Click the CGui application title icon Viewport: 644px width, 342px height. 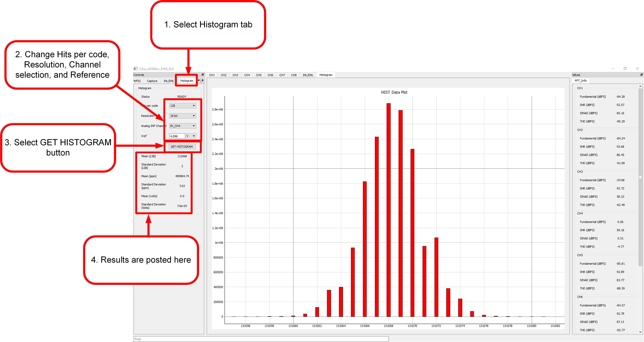136,69
